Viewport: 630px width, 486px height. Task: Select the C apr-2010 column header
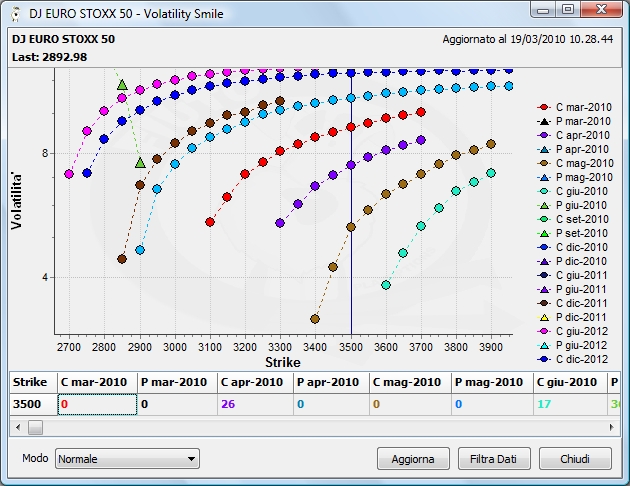255,382
